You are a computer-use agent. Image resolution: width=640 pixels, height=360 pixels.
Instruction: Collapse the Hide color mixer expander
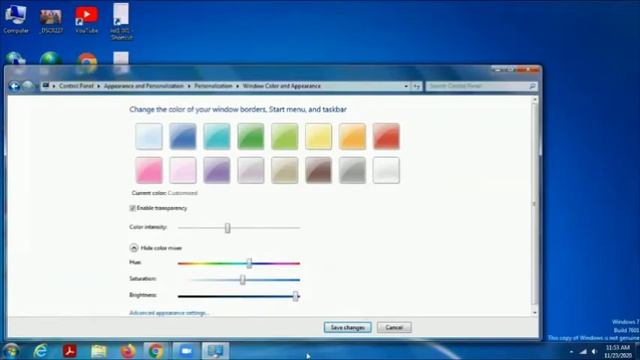pos(133,248)
